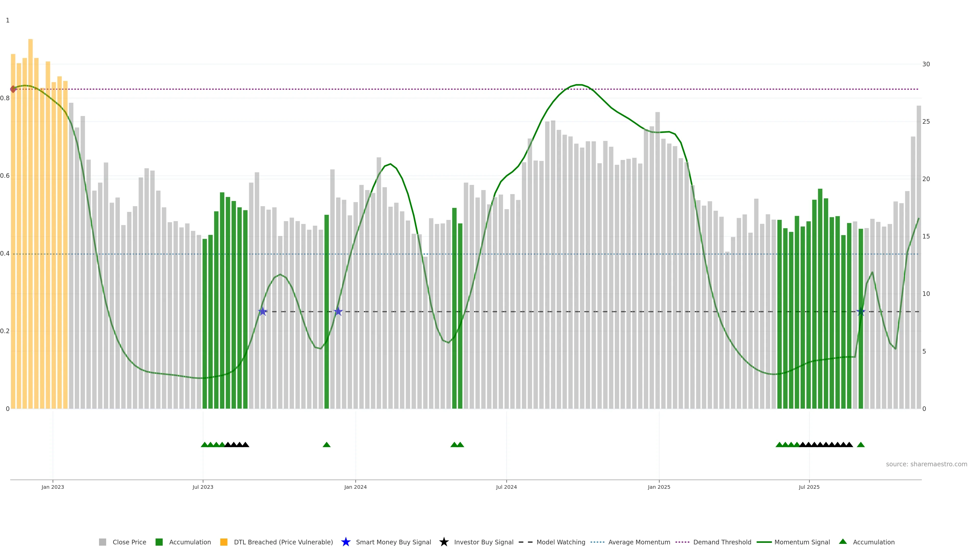Click the gray Close Price legend swatch
The image size is (980, 551).
pyautogui.click(x=102, y=542)
